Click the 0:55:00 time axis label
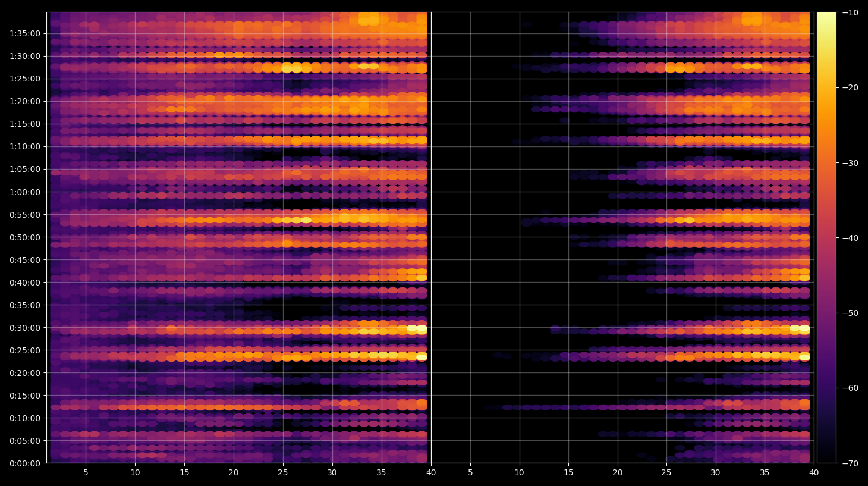The width and height of the screenshot is (868, 486). click(25, 215)
